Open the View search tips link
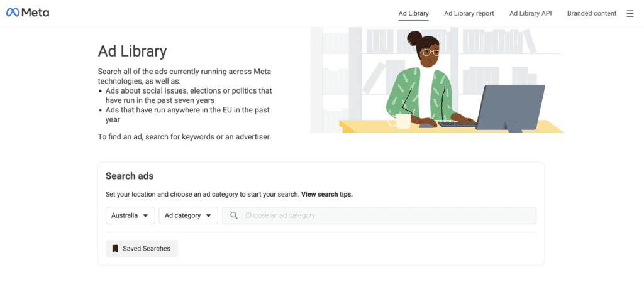Image resolution: width=644 pixels, height=287 pixels. [327, 194]
